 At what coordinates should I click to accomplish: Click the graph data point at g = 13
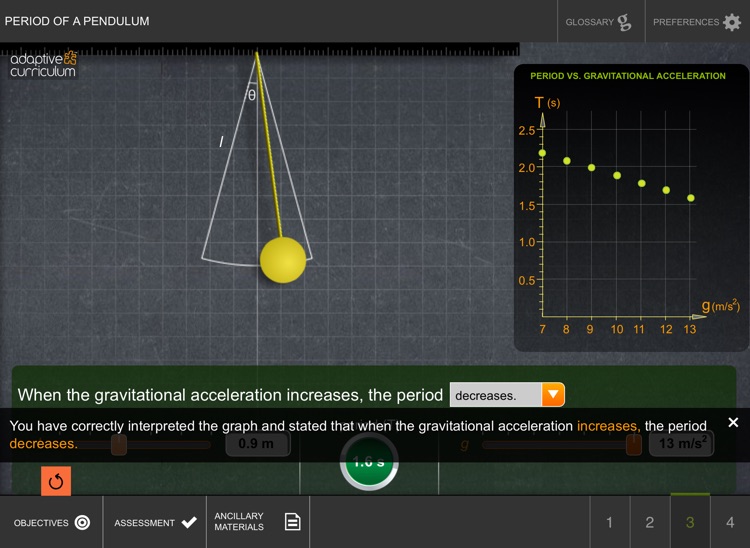[x=691, y=198]
